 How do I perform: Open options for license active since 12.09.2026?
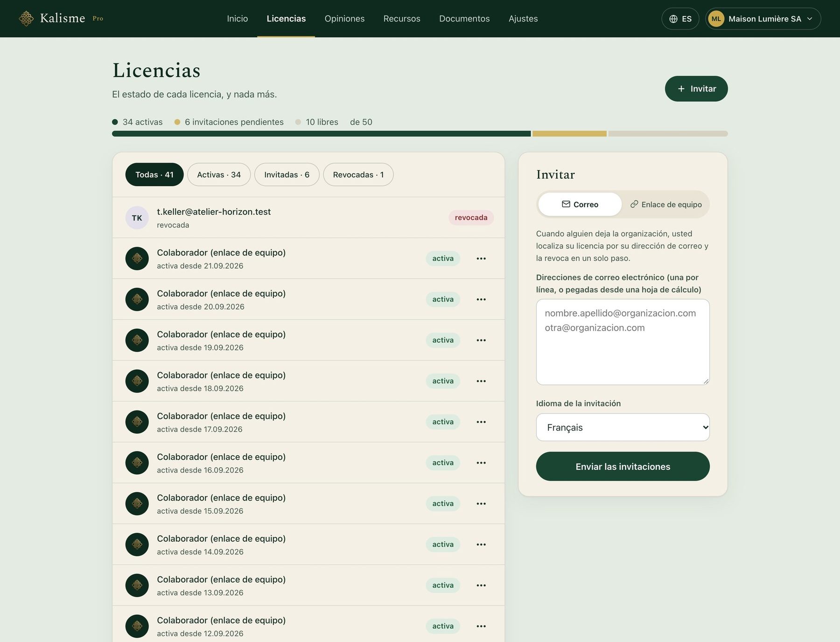[481, 626]
